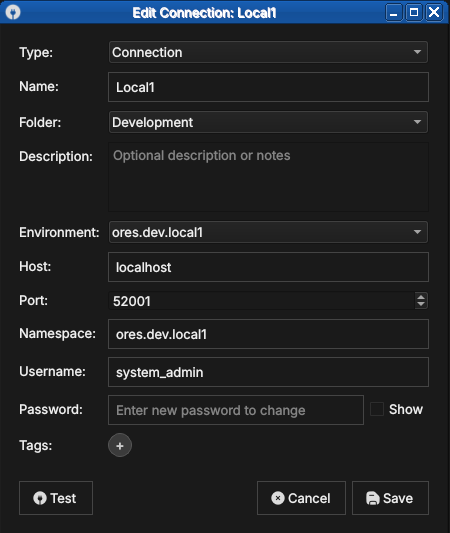Open the Folder dropdown showing Development

click(x=268, y=122)
